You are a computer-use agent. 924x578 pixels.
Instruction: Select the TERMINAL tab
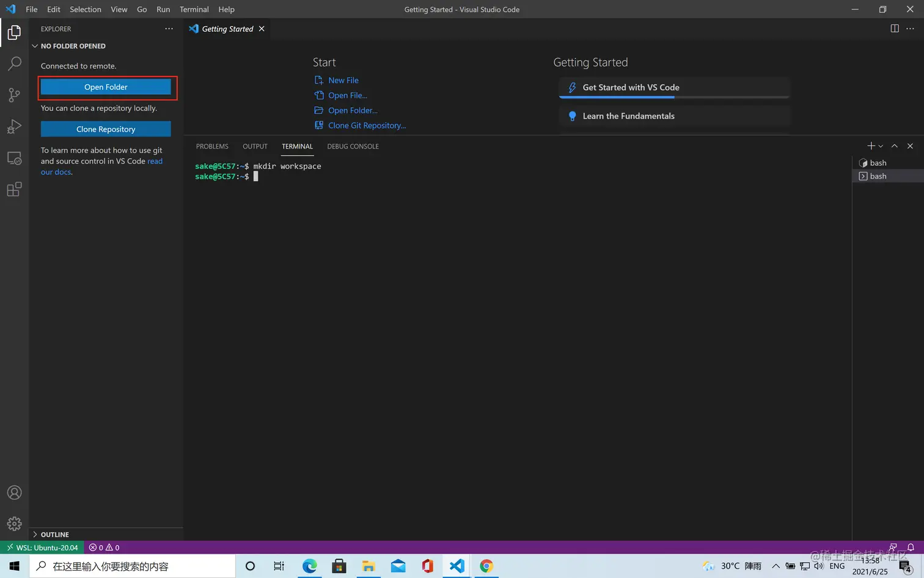click(x=298, y=146)
